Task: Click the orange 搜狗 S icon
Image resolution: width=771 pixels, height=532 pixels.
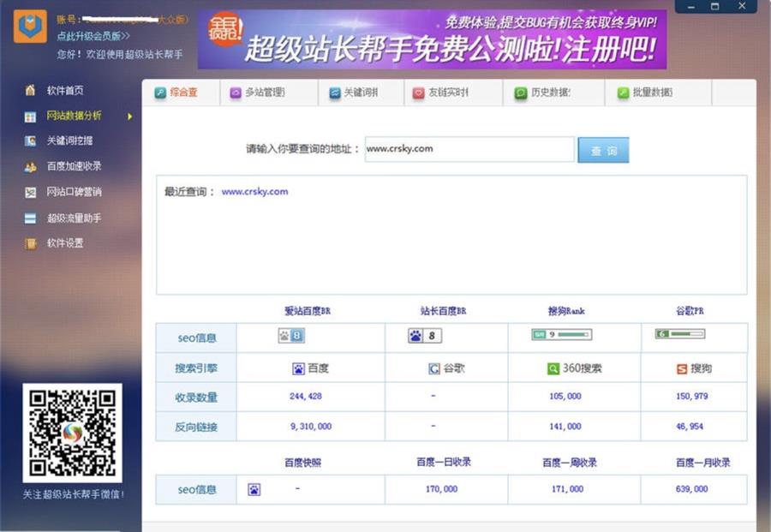Action: point(682,368)
